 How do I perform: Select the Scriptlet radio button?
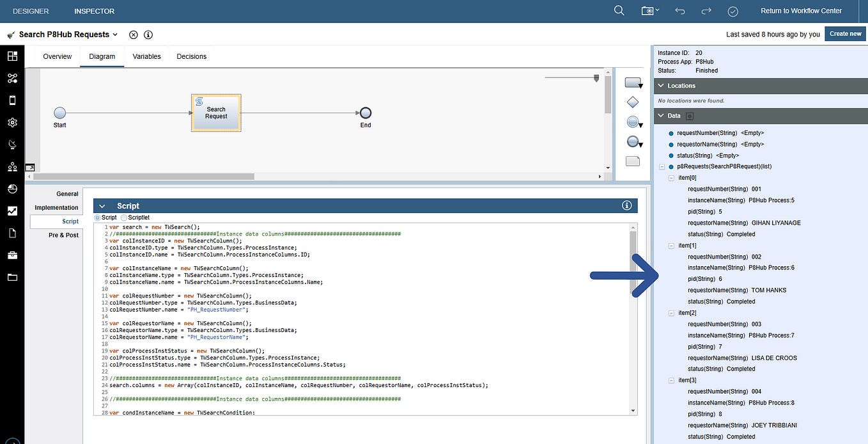coord(122,217)
